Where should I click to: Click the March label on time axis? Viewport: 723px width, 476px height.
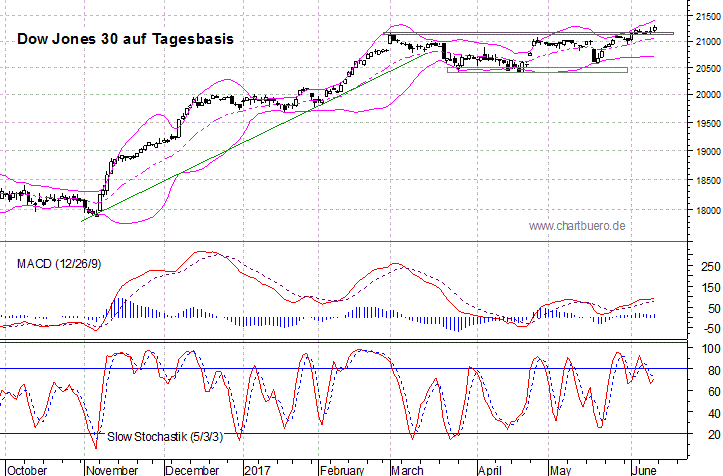407,470
